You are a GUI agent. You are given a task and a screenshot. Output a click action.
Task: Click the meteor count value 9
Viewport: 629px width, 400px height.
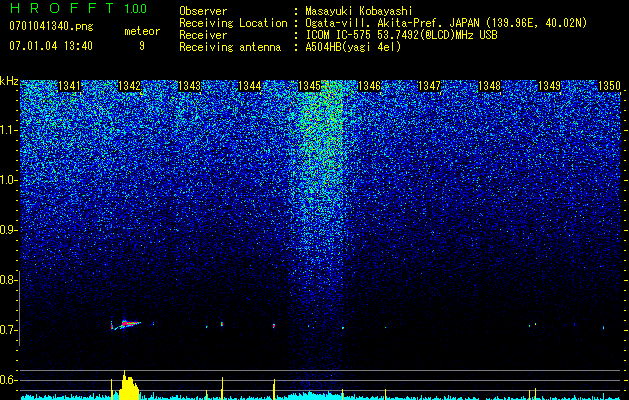(142, 46)
